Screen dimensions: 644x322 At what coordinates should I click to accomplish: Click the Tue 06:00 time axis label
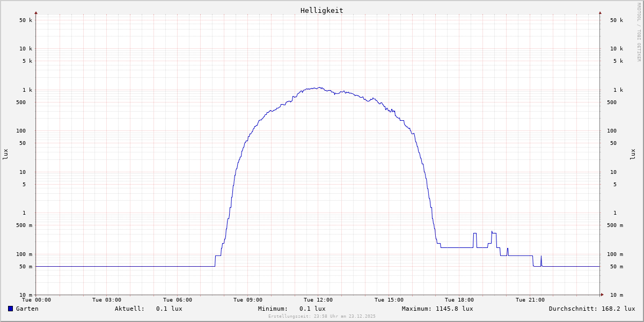(x=177, y=300)
